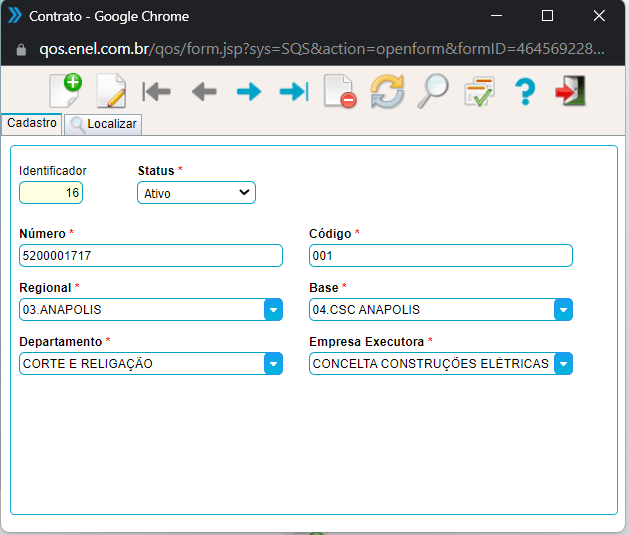Viewport: 629px width, 535px height.
Task: Click the delete record icon
Action: [x=340, y=92]
